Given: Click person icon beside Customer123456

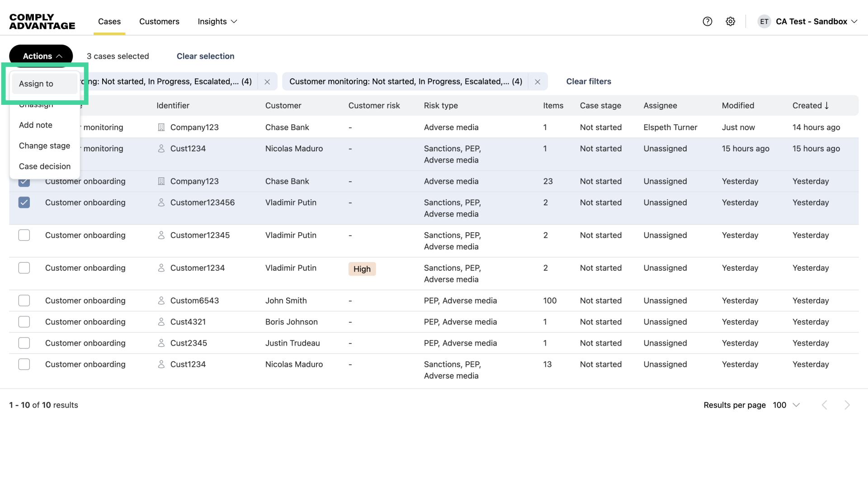Looking at the screenshot, I should point(161,202).
